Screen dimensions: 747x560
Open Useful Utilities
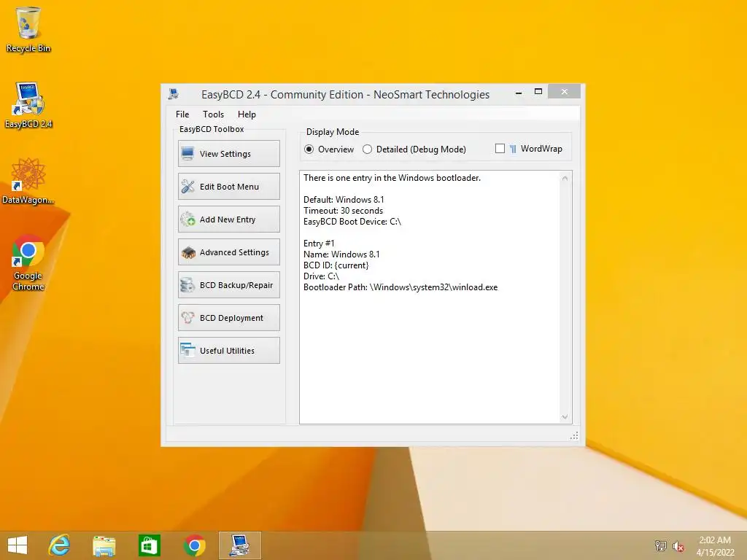228,351
